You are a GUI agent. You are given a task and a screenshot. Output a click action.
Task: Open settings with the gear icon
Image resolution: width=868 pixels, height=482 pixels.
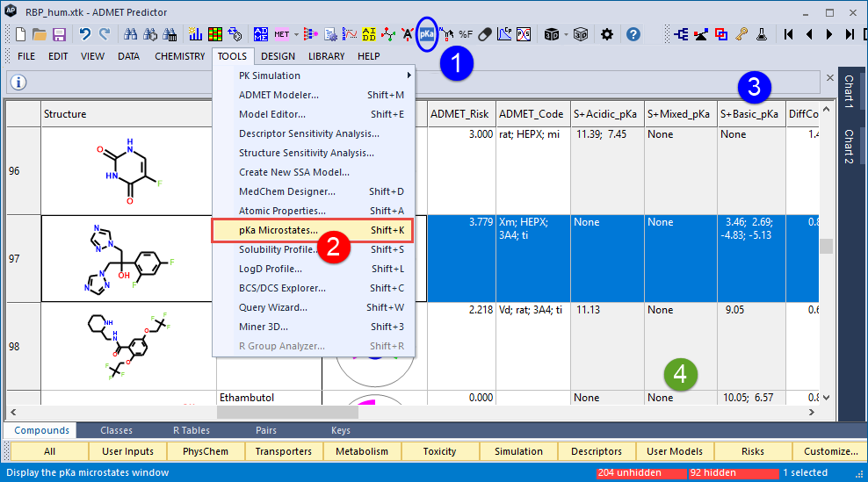click(607, 34)
